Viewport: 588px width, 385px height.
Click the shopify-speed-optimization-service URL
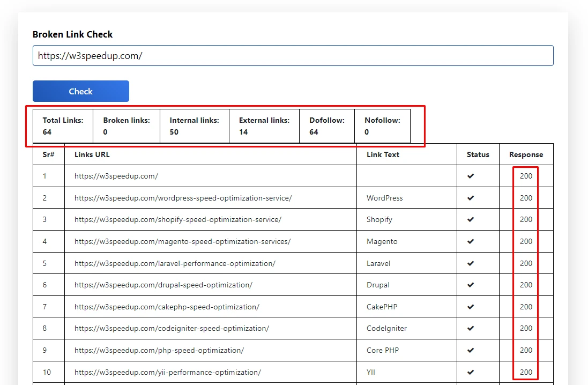click(178, 219)
